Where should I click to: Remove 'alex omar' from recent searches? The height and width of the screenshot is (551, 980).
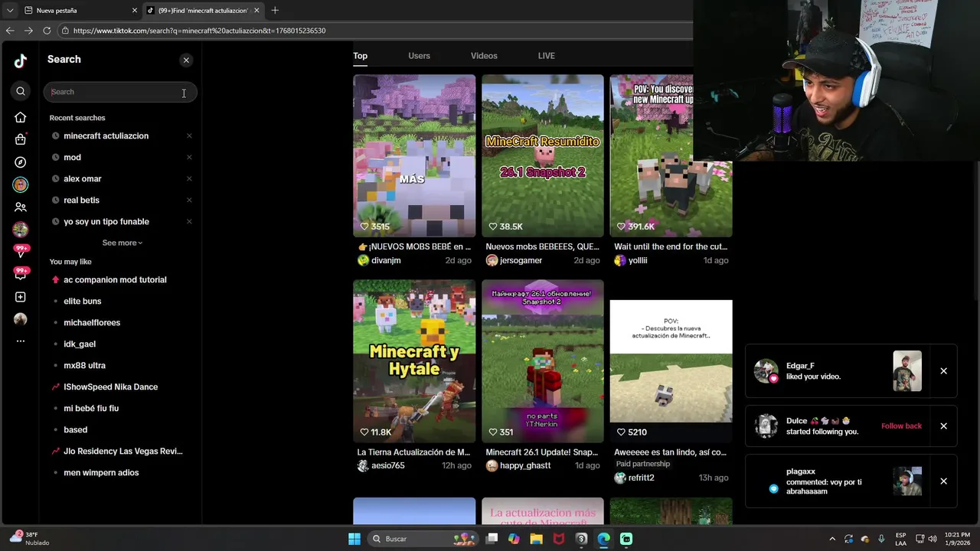(189, 179)
